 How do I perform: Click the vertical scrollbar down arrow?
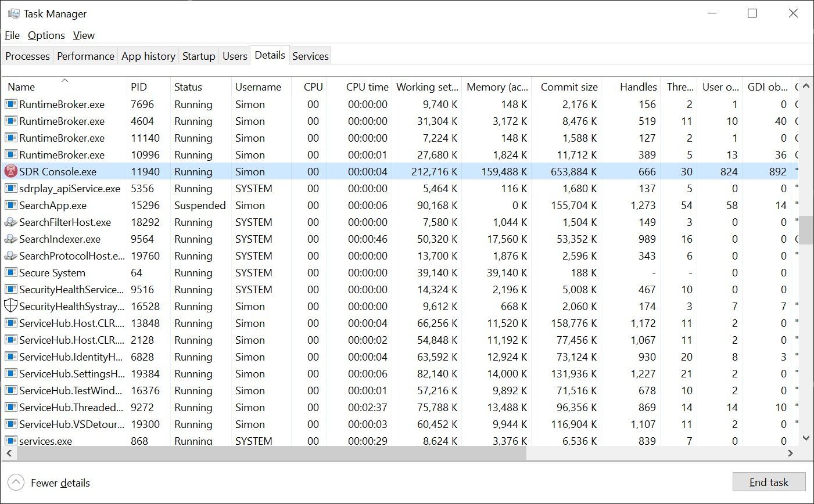806,438
